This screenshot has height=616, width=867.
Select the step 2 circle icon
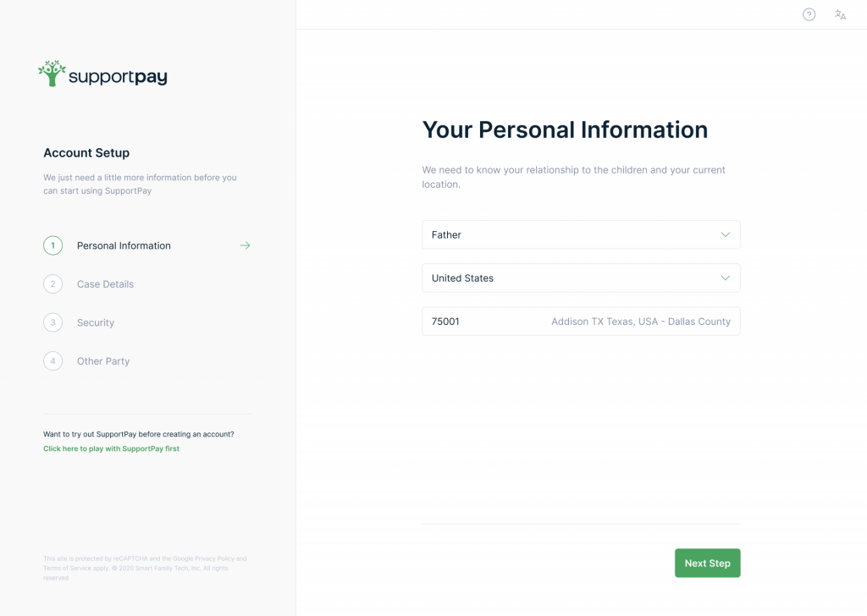(53, 284)
